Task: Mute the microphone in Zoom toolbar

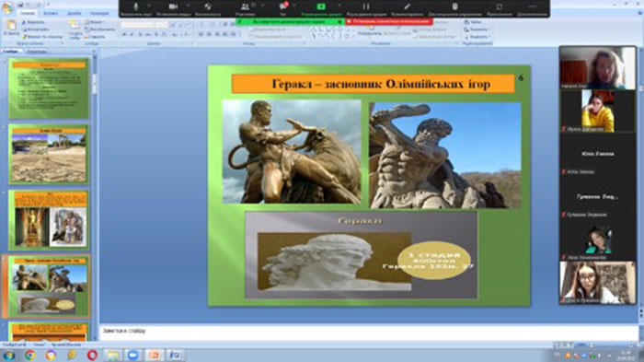Action: (136, 6)
